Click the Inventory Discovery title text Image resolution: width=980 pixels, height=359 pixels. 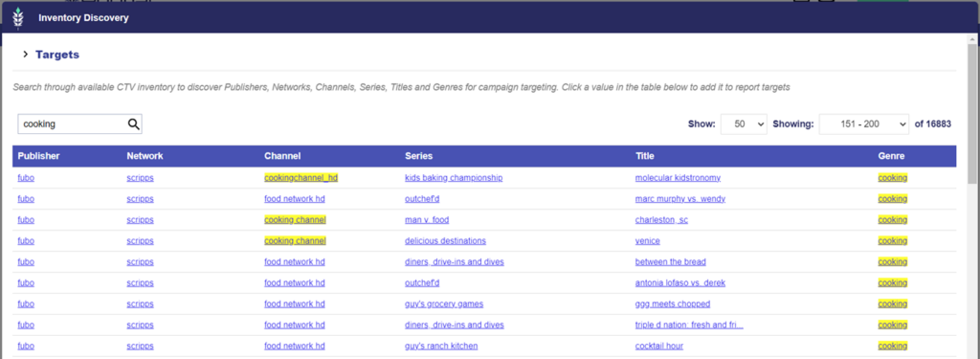[x=83, y=18]
